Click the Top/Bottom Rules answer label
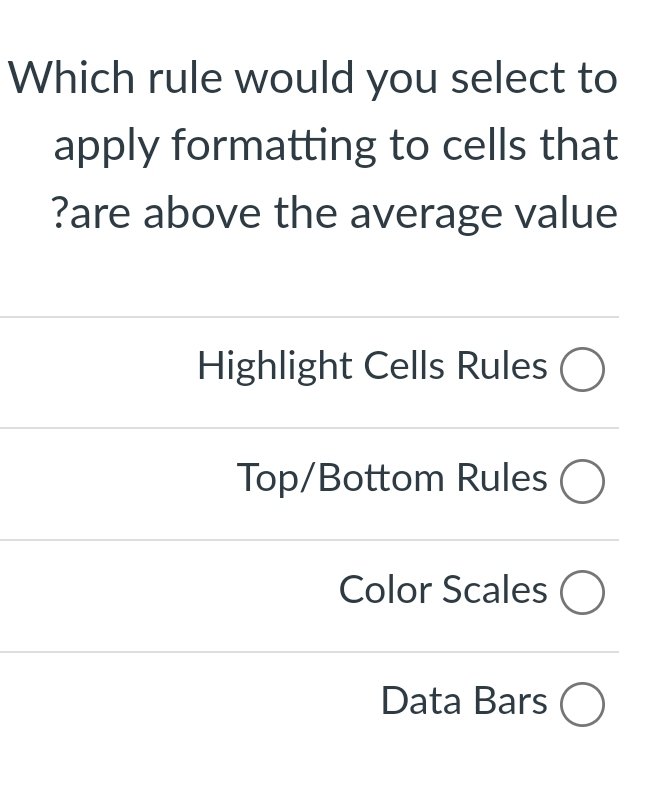The width and height of the screenshot is (648, 810). (x=392, y=479)
